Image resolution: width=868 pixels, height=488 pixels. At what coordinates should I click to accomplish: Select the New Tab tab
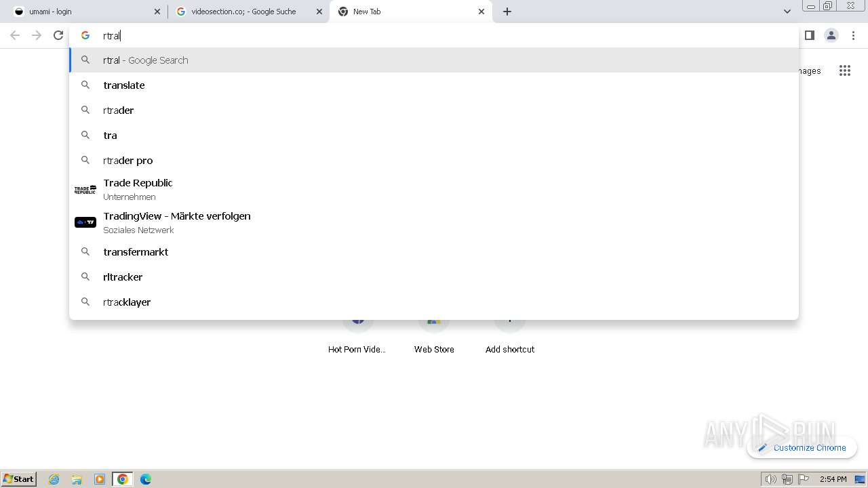coord(410,12)
